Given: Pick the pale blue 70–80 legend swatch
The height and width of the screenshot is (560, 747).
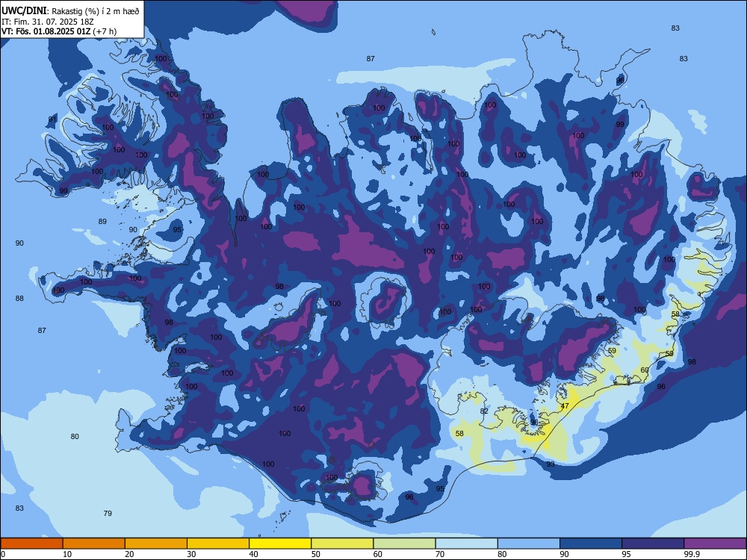Looking at the screenshot, I should [x=467, y=544].
